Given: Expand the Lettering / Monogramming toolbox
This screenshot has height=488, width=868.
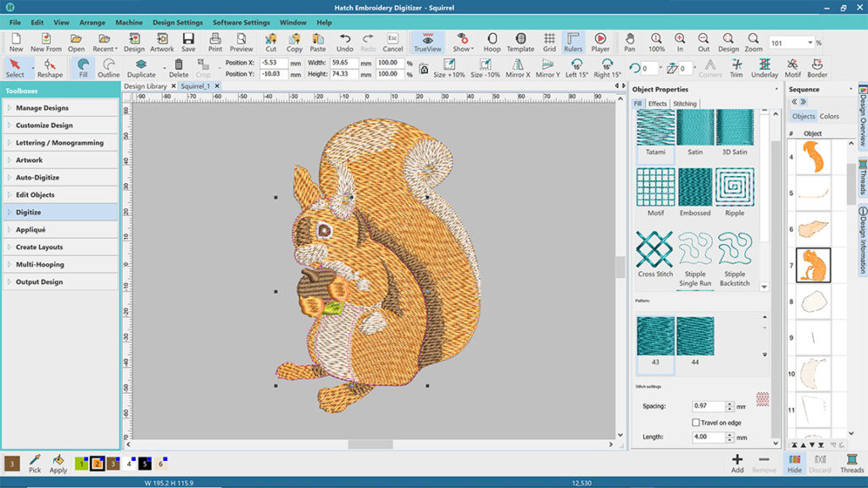Looking at the screenshot, I should point(60,143).
